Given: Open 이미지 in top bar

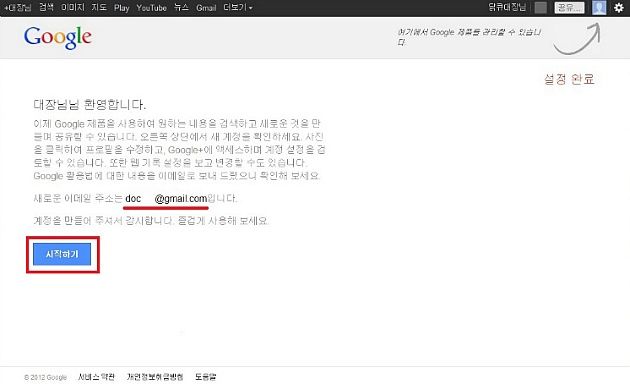Looking at the screenshot, I should pos(73,7).
